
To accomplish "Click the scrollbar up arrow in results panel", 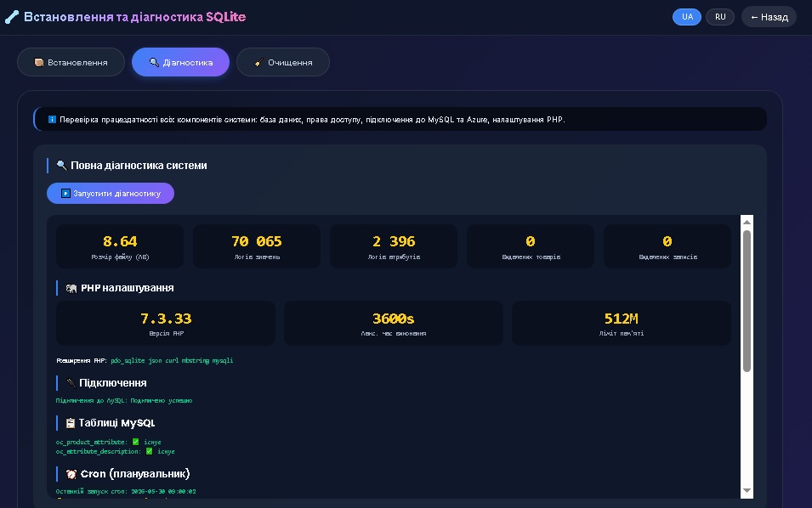I will point(747,222).
